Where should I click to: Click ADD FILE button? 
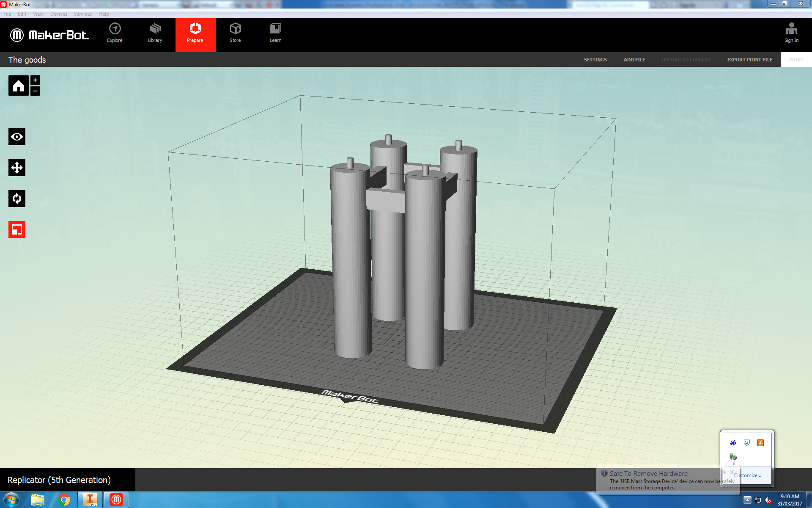click(x=634, y=60)
